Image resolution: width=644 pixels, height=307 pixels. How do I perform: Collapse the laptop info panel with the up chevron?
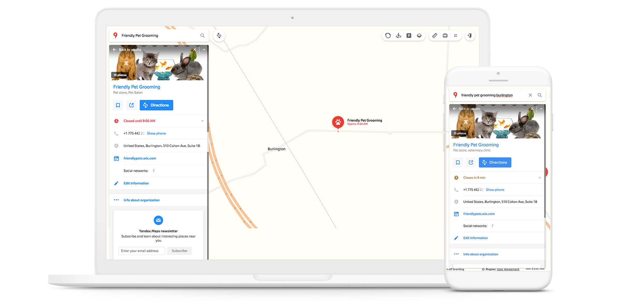(204, 50)
